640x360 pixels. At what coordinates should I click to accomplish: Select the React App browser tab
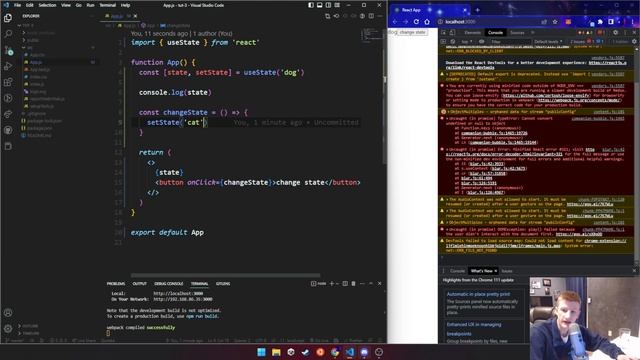coord(429,10)
